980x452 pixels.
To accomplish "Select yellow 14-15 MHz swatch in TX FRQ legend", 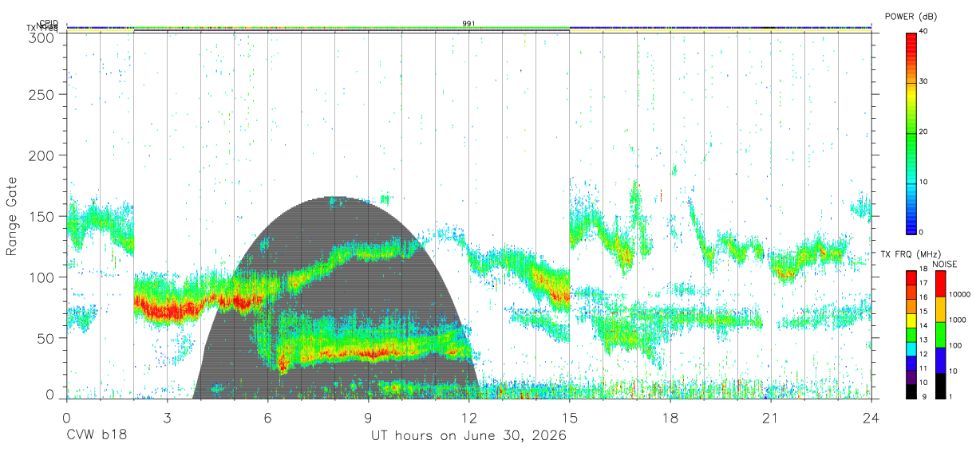I will coord(911,320).
